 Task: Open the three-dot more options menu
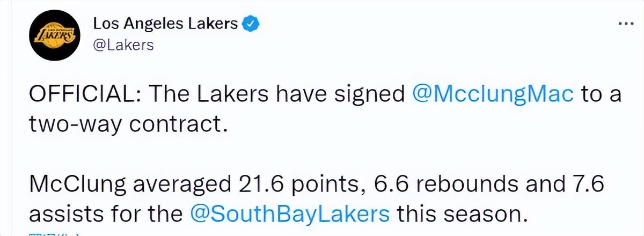point(626,25)
